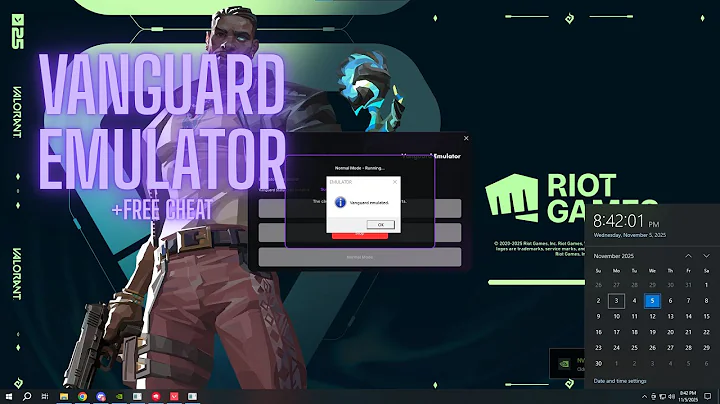Close the Vanguard Emulator window

point(466,138)
